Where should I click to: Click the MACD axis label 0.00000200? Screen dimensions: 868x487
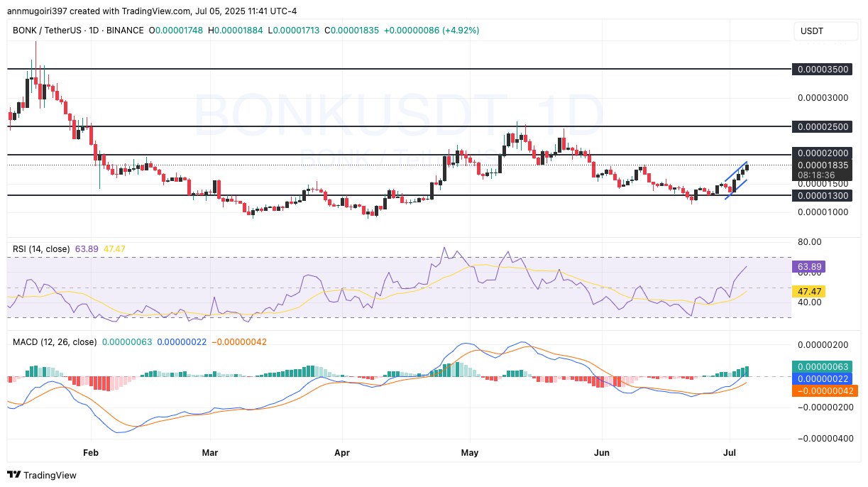(x=823, y=345)
